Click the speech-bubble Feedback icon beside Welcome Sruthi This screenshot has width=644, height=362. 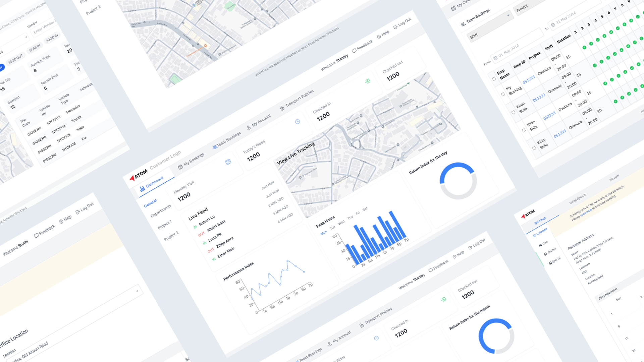[36, 236]
